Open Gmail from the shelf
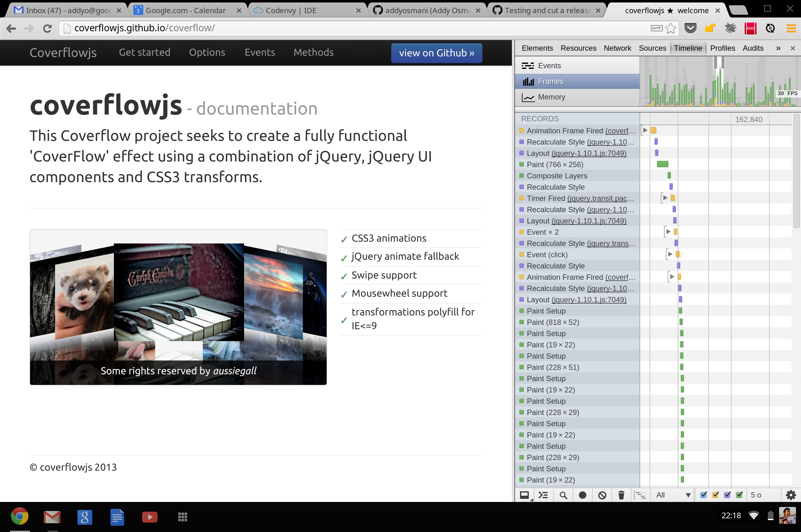Screen dimensions: 801x532 click(x=52, y=517)
